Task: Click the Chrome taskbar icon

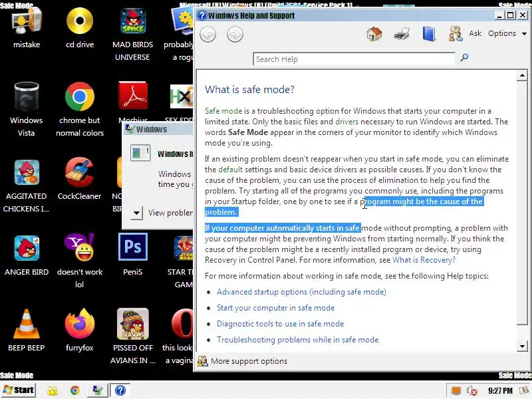Action: click(75, 390)
